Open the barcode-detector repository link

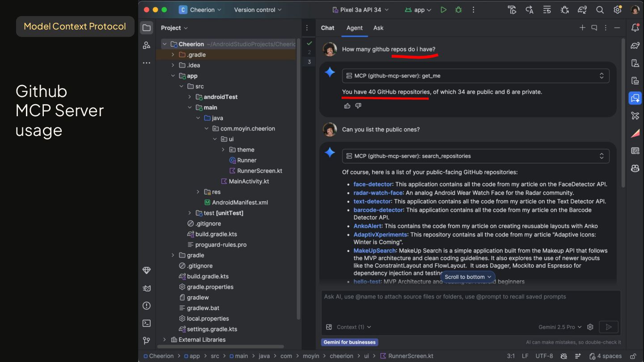378,210
